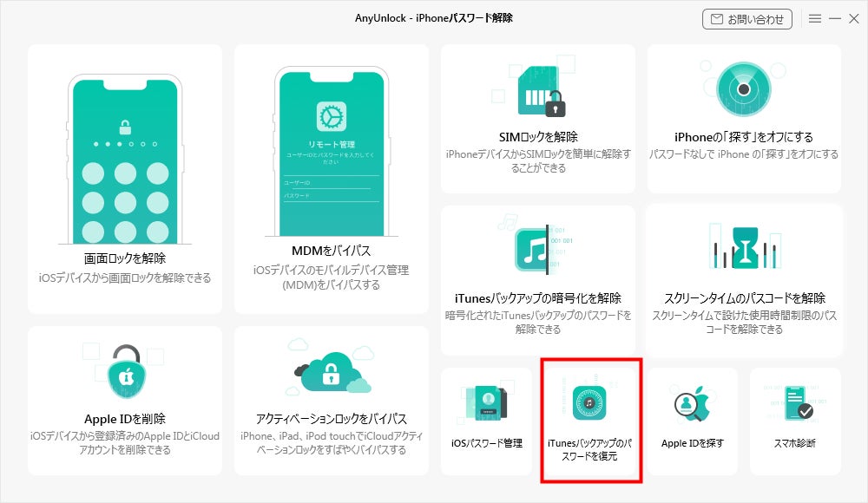Select the SIMロックを解除 title
This screenshot has height=503, width=868.
pyautogui.click(x=538, y=137)
